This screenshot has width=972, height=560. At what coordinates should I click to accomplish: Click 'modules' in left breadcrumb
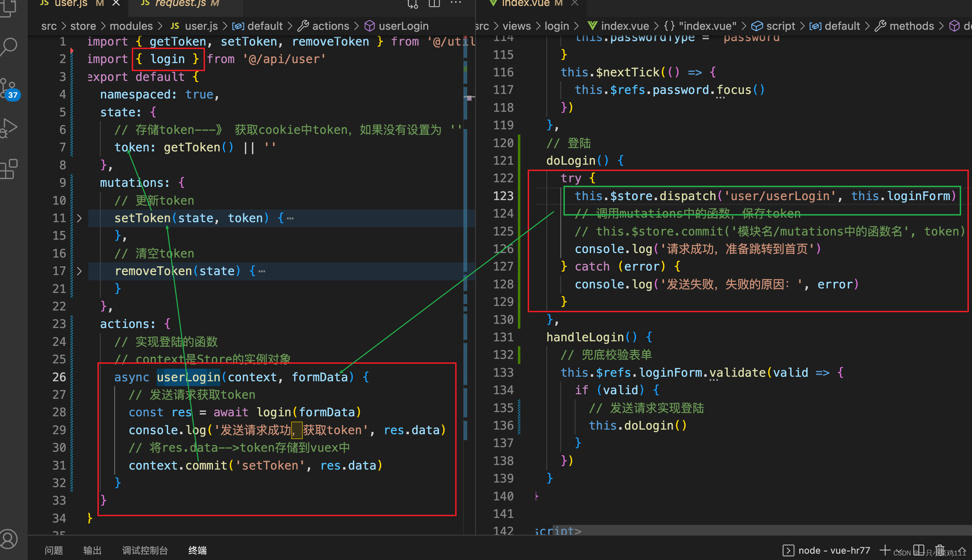131,26
